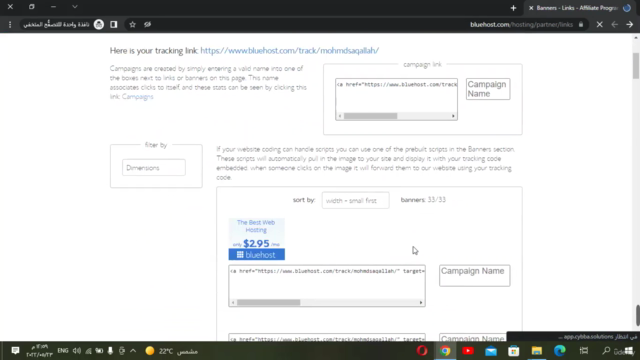The image size is (640, 360).
Task: Click the network signal tray icon
Action: point(88,351)
